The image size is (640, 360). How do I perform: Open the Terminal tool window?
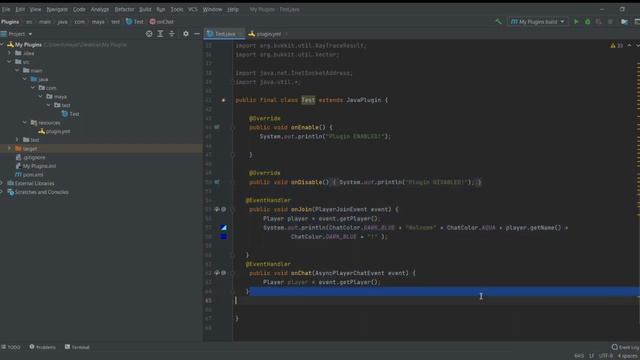tap(77, 347)
